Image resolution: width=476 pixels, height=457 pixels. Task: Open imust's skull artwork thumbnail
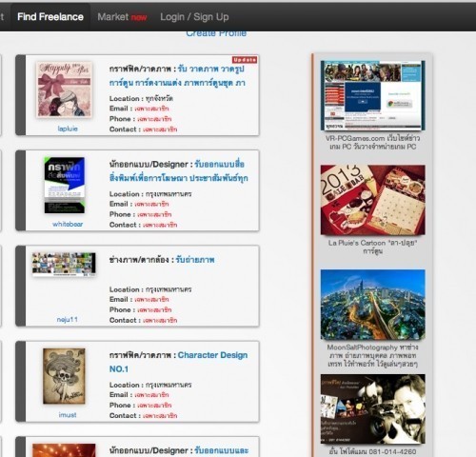(x=64, y=376)
